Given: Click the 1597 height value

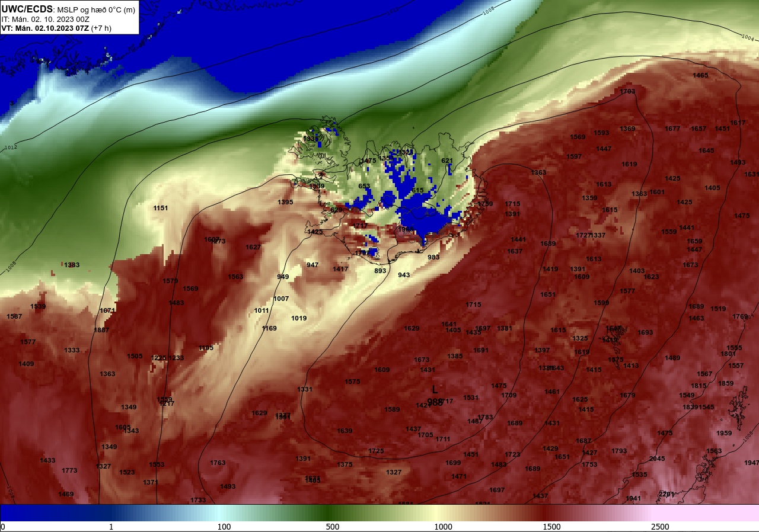Looking at the screenshot, I should (574, 156).
